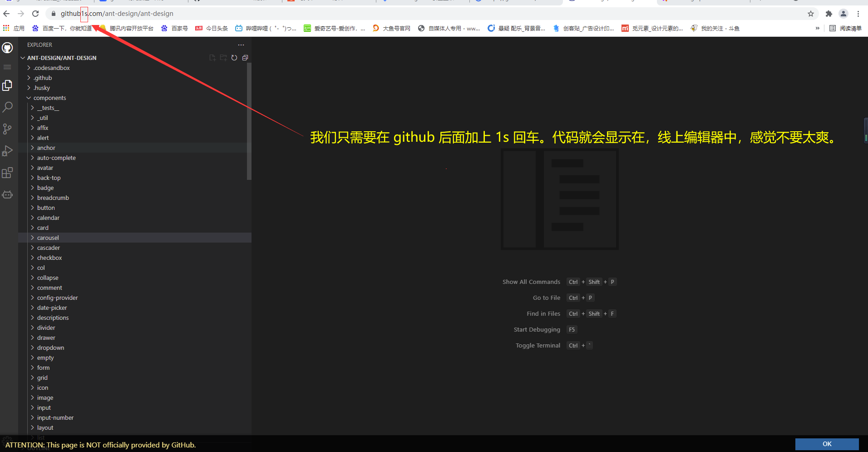Image resolution: width=868 pixels, height=452 pixels.
Task: Click the robot icon in activity bar
Action: [7, 194]
